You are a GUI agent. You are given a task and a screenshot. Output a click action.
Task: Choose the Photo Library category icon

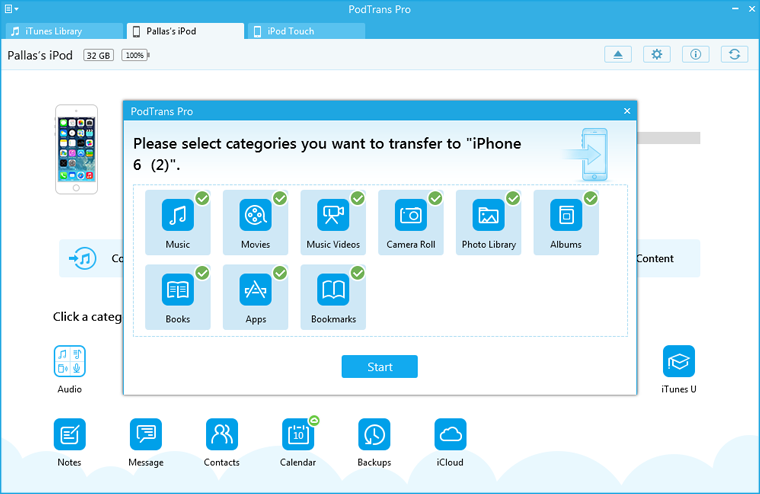coord(488,215)
